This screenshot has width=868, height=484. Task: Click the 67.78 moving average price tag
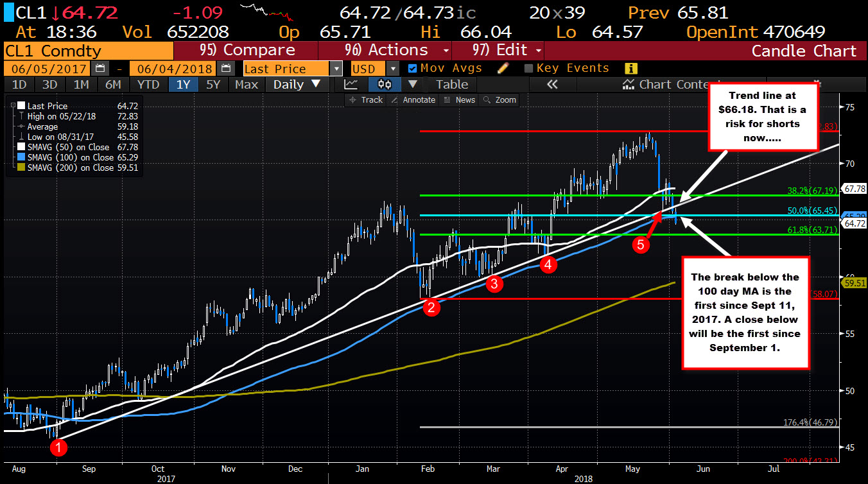(x=854, y=189)
